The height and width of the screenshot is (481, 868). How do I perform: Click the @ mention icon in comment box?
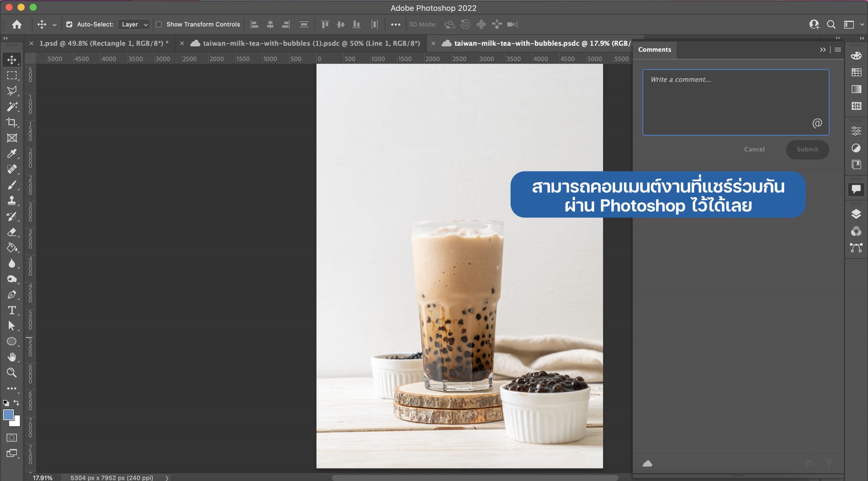(817, 123)
